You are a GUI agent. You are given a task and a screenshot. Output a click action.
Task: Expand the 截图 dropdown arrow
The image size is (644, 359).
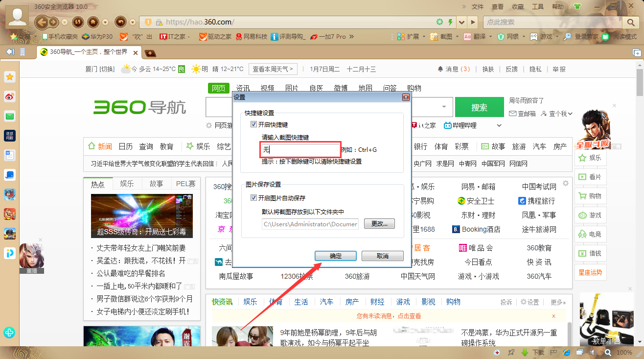point(456,36)
